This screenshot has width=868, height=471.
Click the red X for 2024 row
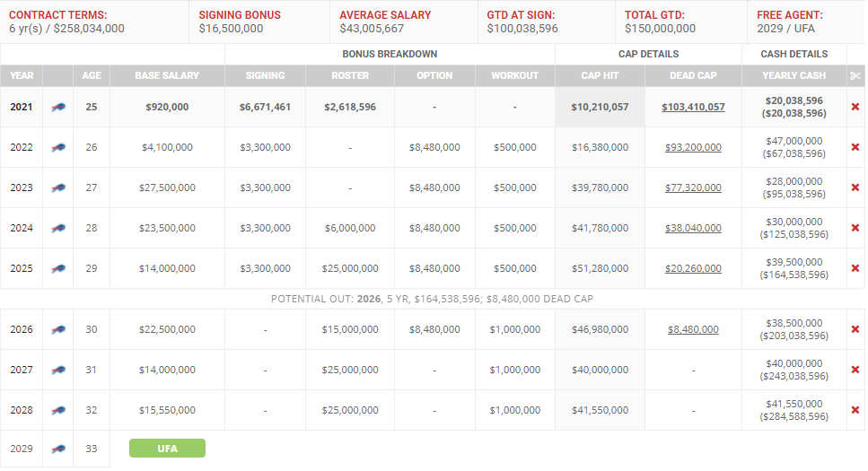(855, 228)
